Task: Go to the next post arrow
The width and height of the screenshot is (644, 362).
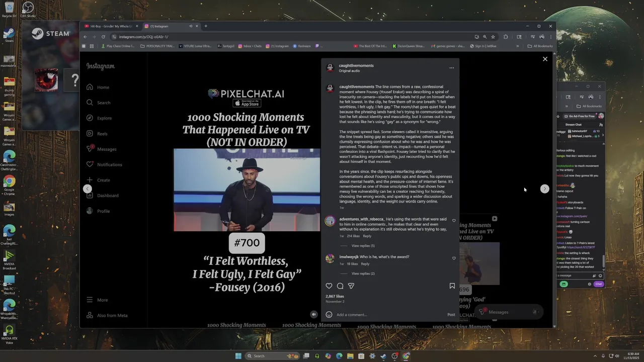Action: coord(544,189)
